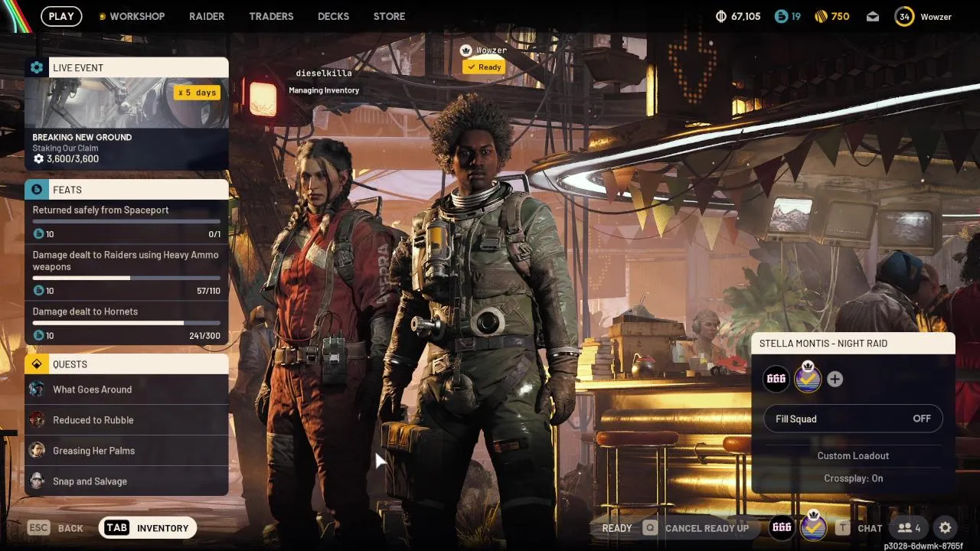Click the Snap and Salvage quest giver portrait

click(x=37, y=481)
